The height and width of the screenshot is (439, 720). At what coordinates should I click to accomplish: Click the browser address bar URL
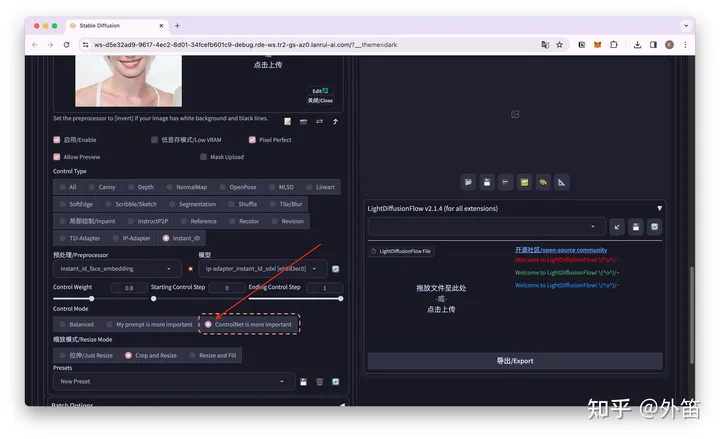(245, 45)
